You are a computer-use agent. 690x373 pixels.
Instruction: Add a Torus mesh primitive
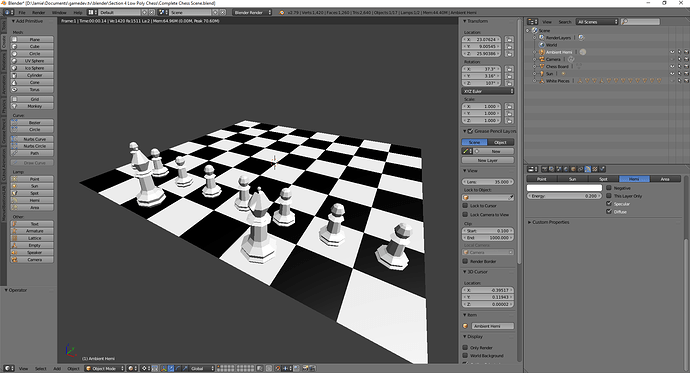pyautogui.click(x=32, y=89)
